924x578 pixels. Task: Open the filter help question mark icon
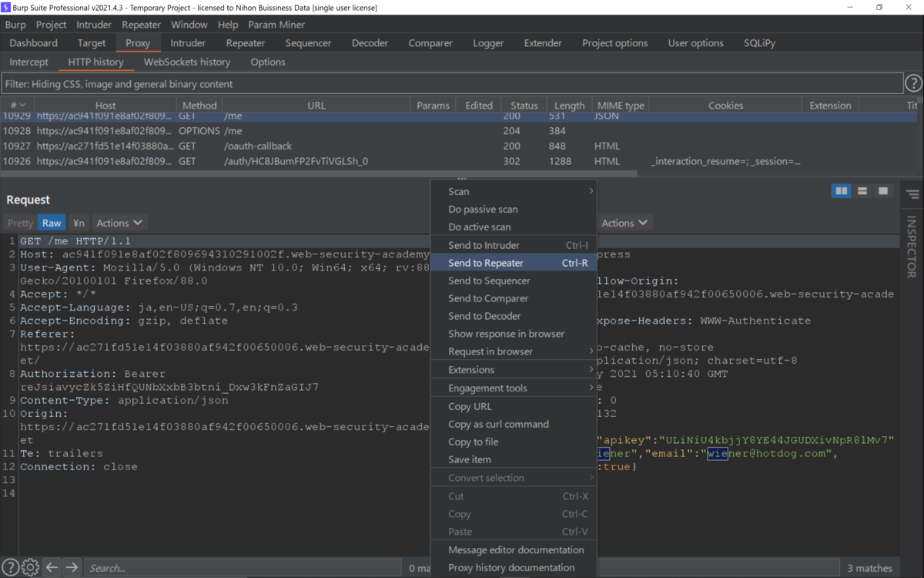point(913,83)
